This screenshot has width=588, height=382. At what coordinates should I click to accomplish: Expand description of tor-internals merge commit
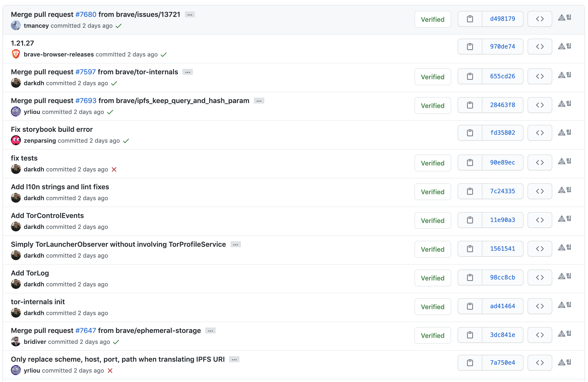tap(188, 72)
